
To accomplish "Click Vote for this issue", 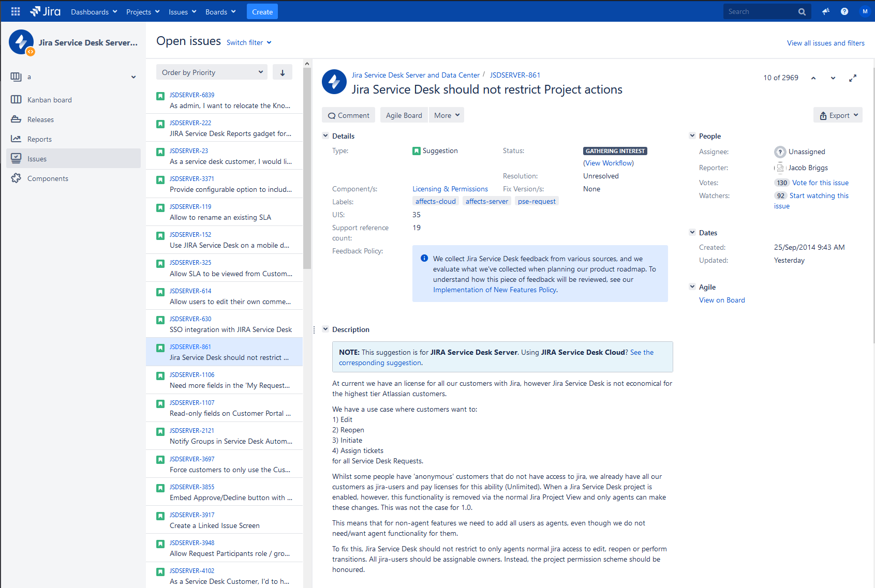I will pyautogui.click(x=820, y=183).
